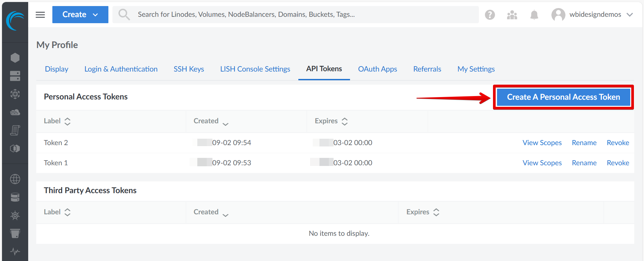
Task: Open the notifications bell
Action: click(x=534, y=15)
